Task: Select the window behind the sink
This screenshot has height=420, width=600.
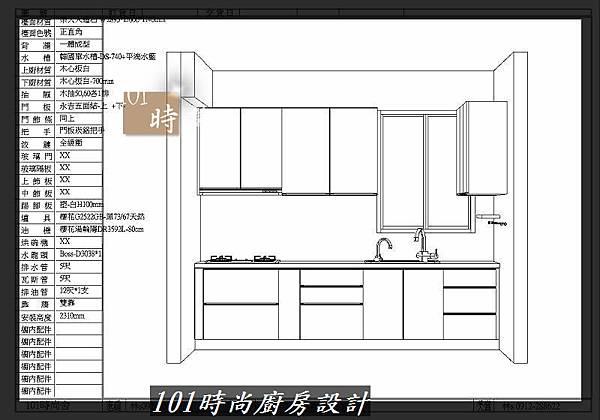Action: coord(425,171)
